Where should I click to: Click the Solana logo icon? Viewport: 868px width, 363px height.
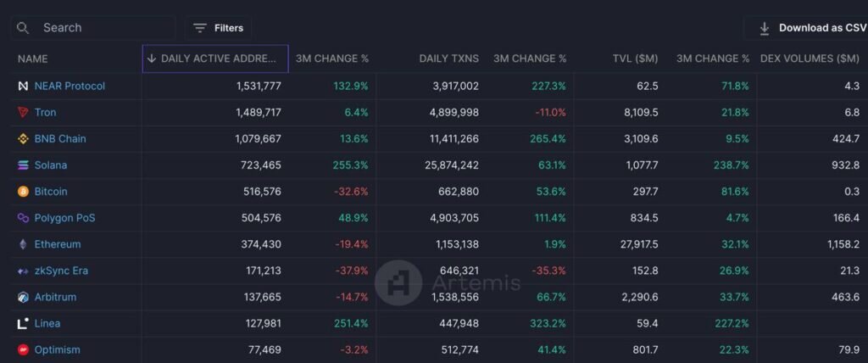(x=23, y=165)
